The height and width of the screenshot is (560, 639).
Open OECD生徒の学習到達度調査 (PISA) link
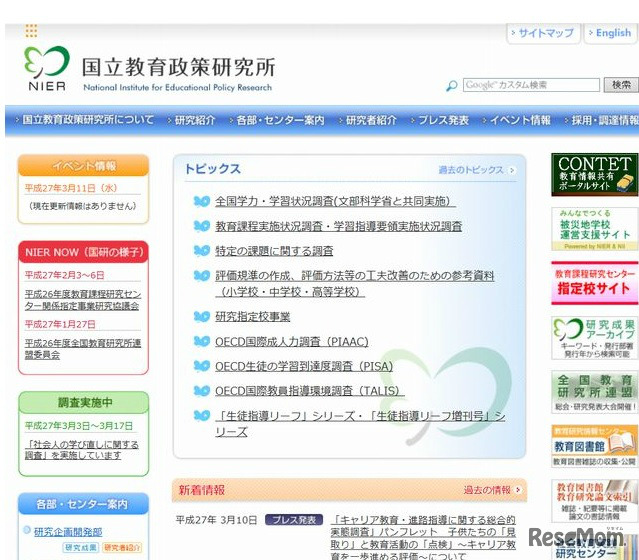click(304, 366)
